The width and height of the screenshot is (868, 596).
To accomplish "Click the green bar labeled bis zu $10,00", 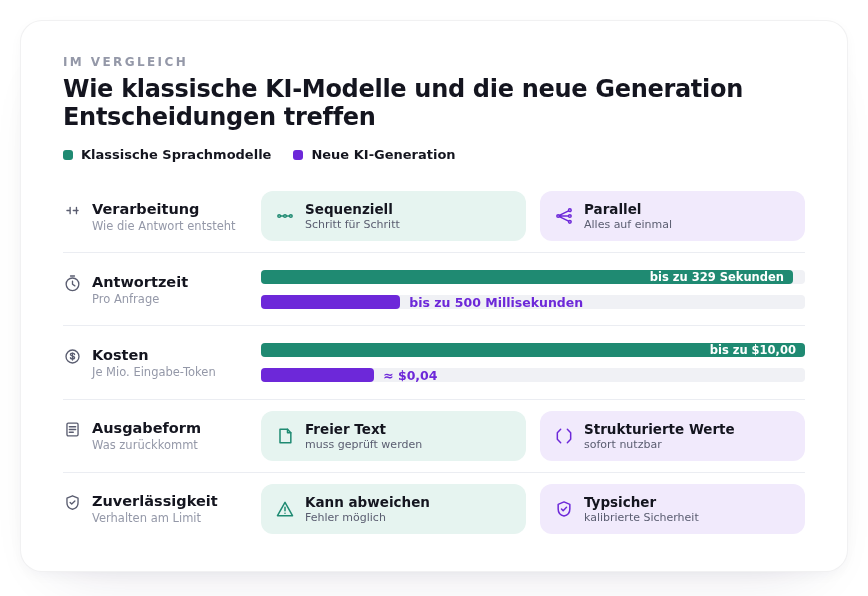I will click(533, 350).
